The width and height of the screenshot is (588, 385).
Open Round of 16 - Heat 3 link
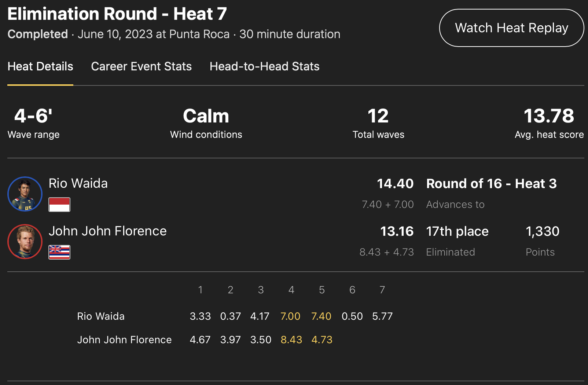point(491,184)
